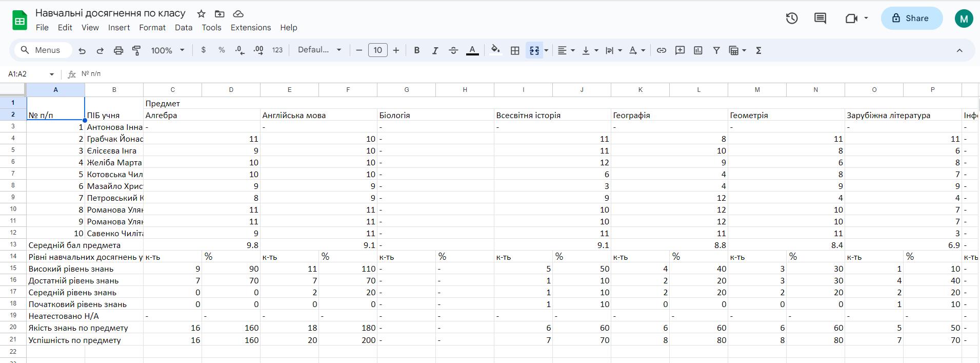Click the undo icon in toolbar
Viewport: 980px width, 363px height.
point(82,50)
